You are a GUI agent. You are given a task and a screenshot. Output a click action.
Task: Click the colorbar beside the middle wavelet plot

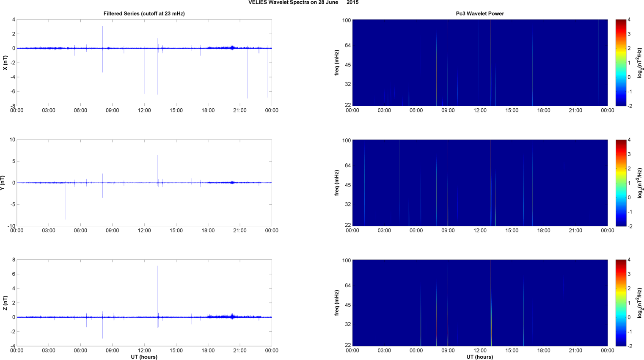(620, 183)
